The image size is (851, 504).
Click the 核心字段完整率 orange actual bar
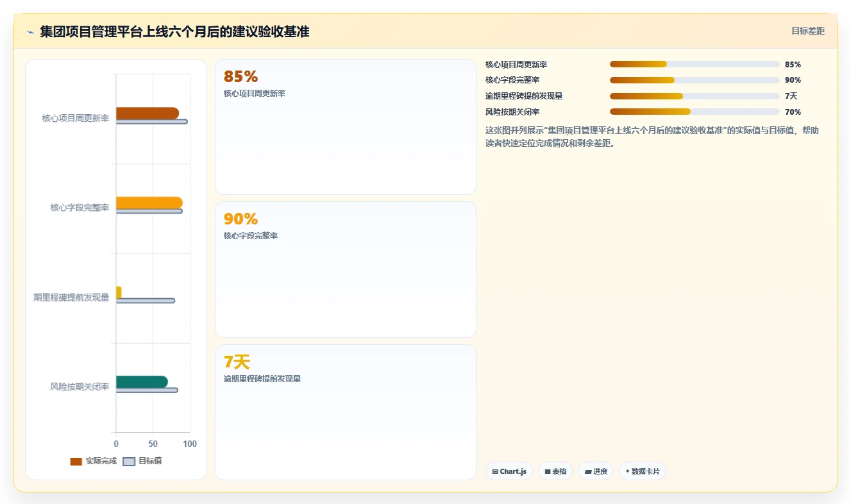click(149, 203)
